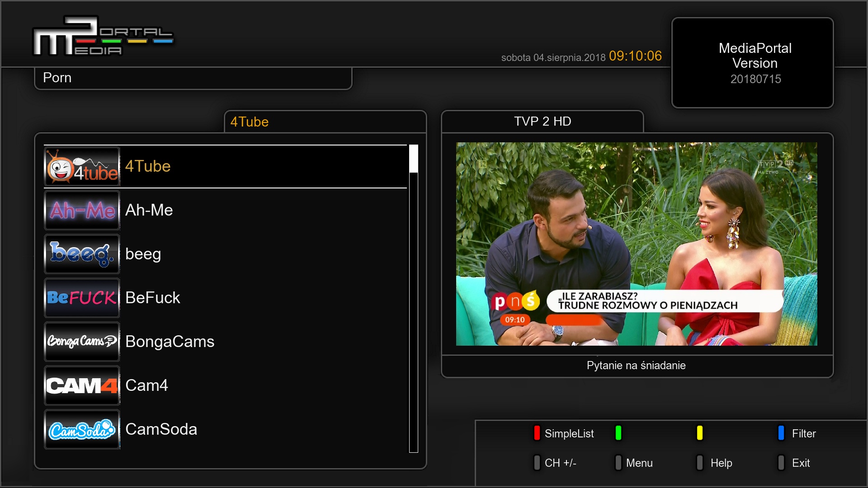
Task: Open the Menu
Action: [x=639, y=463]
